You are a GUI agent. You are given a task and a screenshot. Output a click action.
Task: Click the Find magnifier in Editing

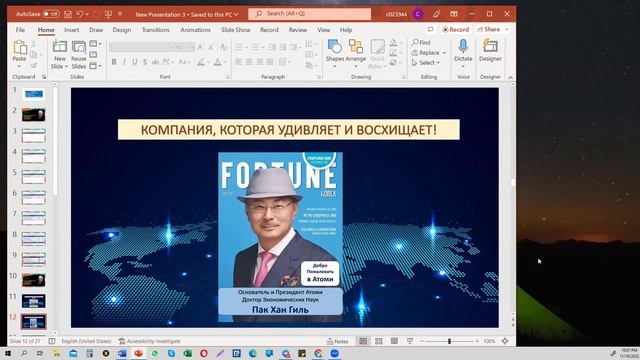pos(415,42)
